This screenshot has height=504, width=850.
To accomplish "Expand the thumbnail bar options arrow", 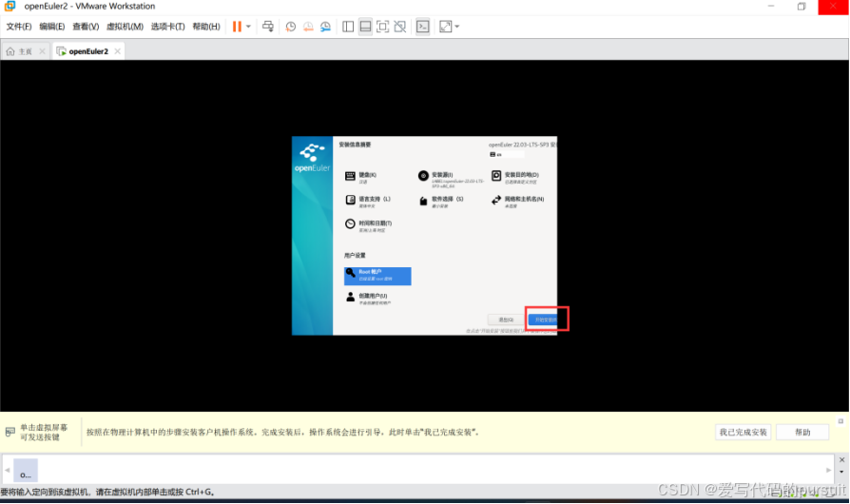I will tap(841, 472).
